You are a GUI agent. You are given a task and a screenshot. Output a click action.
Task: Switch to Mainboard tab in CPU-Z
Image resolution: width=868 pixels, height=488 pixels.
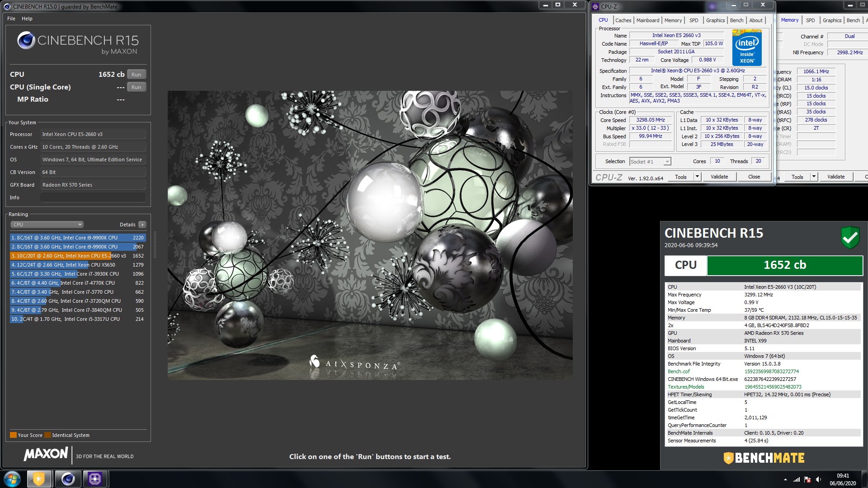(648, 20)
